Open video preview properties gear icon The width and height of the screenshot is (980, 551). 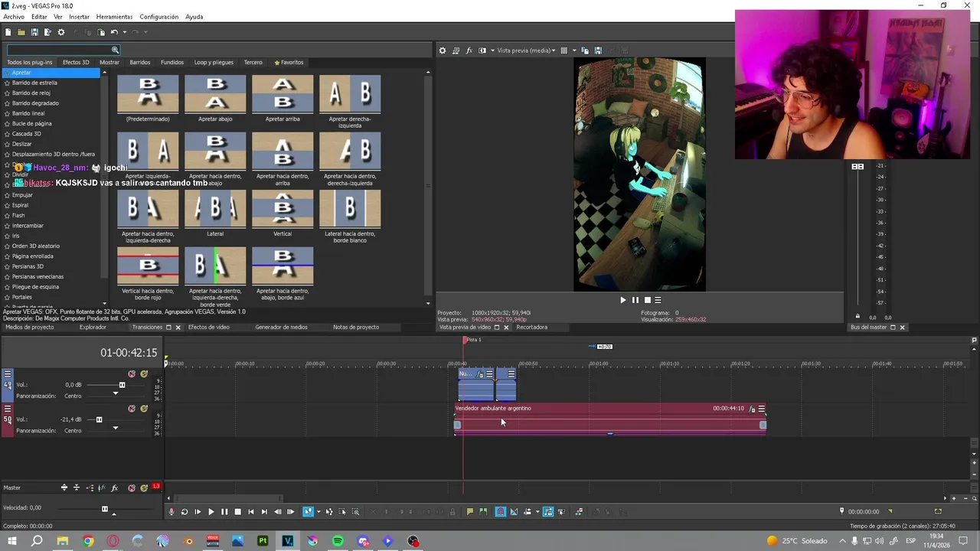(x=443, y=51)
